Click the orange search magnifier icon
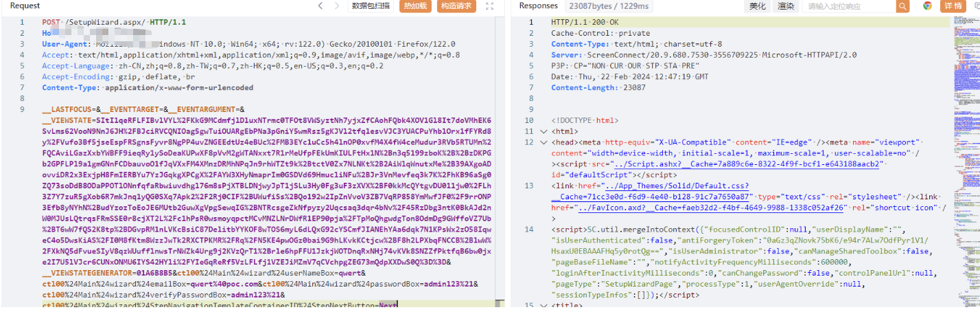 (902, 6)
